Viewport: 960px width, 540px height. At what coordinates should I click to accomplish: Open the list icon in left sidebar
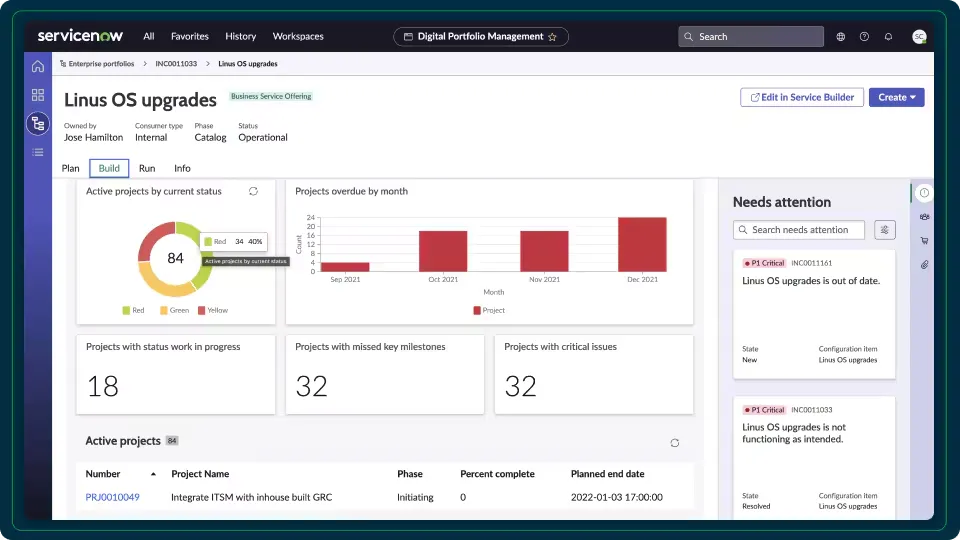pos(38,152)
